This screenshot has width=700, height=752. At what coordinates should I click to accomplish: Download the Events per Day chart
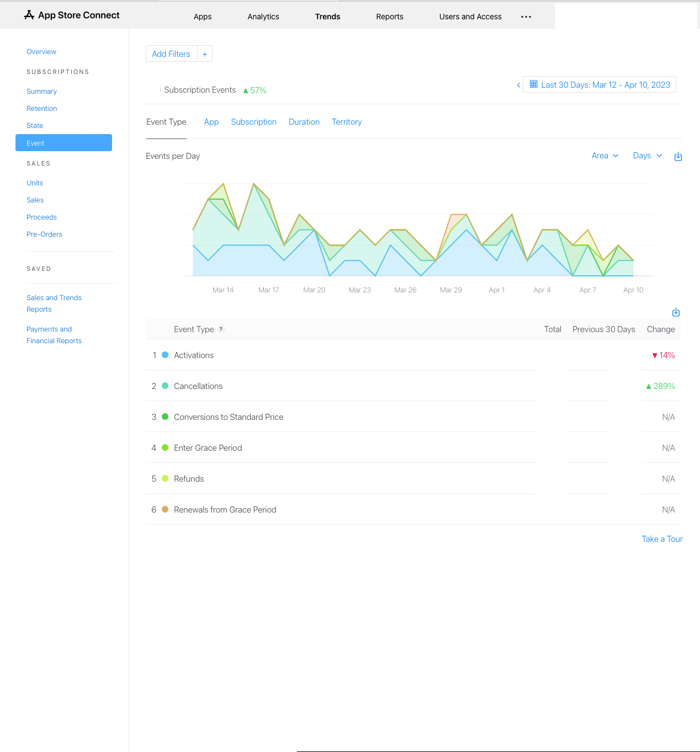[x=678, y=157]
